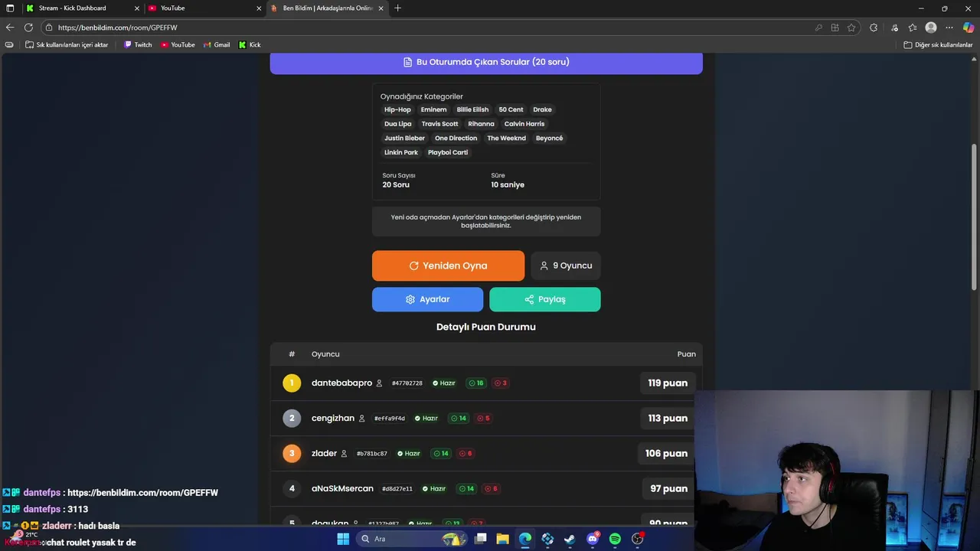Screen dimensions: 980x551
Task: Add page to favorites with star icon
Action: pos(851,28)
